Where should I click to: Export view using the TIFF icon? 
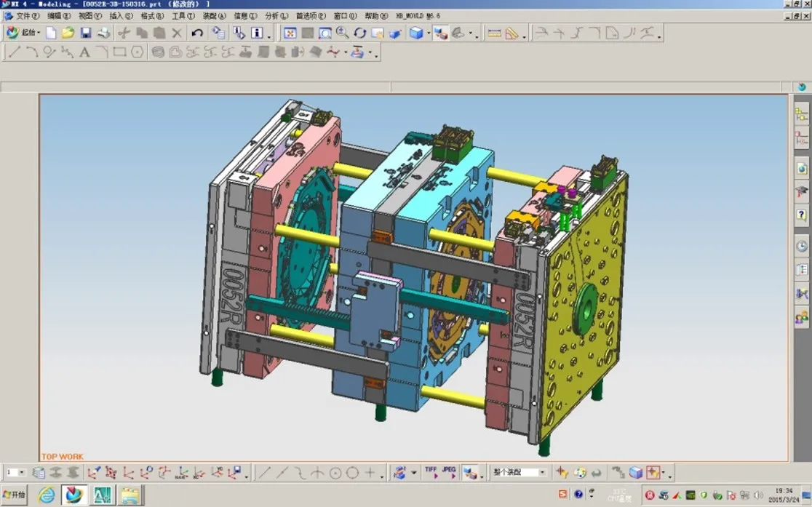click(x=431, y=472)
